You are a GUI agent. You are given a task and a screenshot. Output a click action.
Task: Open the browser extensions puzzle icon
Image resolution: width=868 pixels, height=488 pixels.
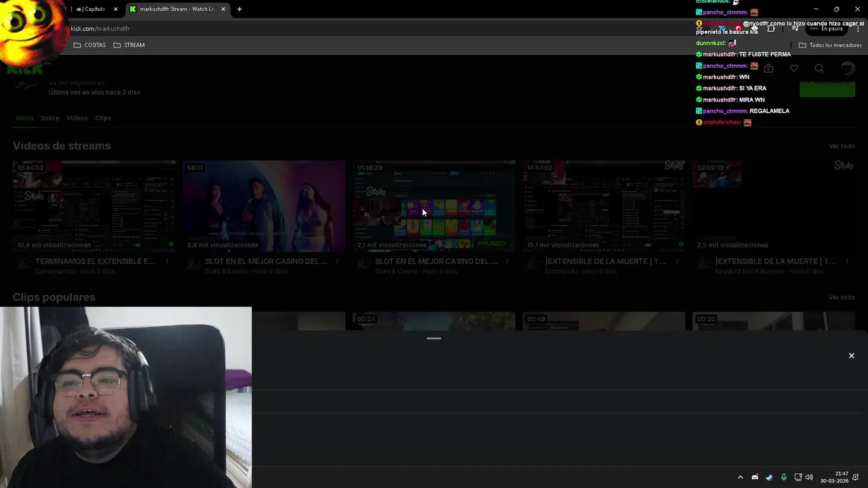pyautogui.click(x=771, y=28)
